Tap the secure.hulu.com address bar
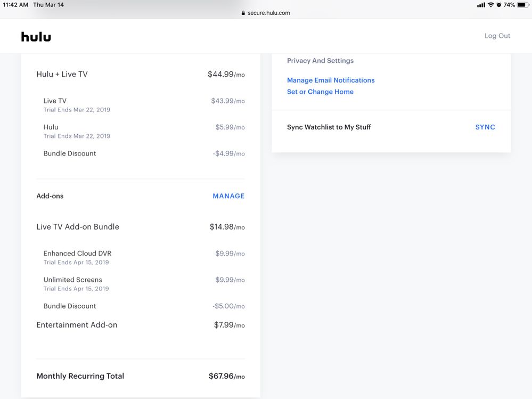The height and width of the screenshot is (399, 532). tap(266, 13)
